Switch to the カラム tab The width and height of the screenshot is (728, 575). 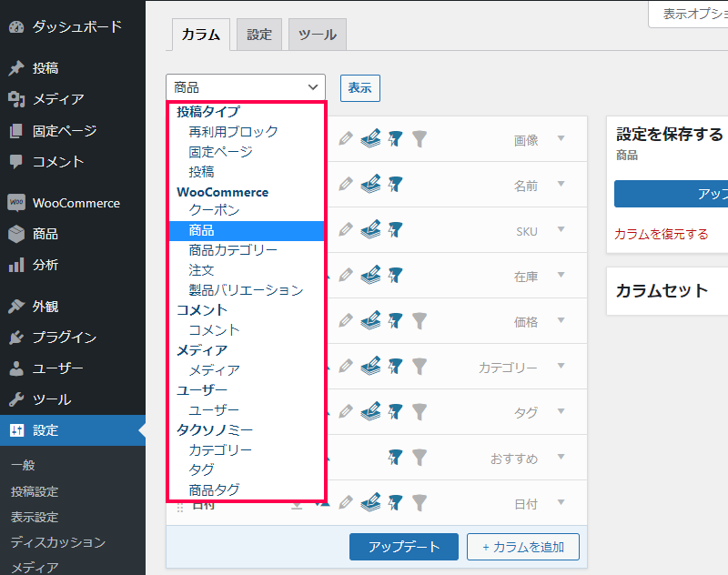(x=200, y=35)
